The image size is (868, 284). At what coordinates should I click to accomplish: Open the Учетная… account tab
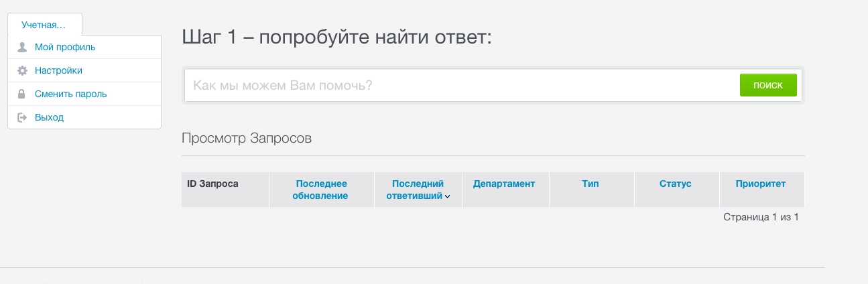[44, 25]
